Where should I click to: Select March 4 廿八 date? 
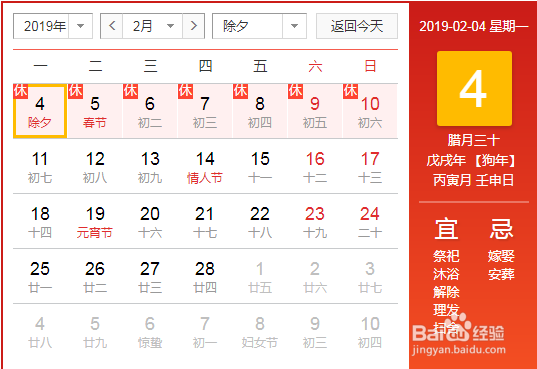point(40,331)
